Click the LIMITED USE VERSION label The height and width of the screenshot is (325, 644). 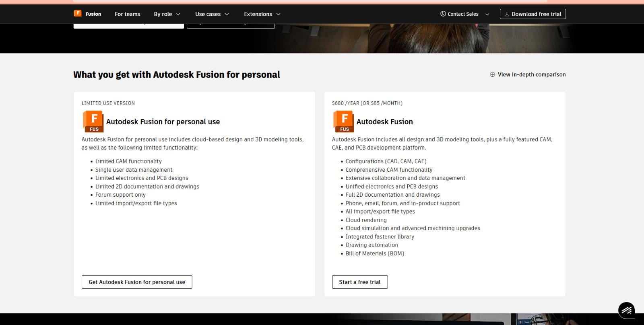tap(108, 103)
